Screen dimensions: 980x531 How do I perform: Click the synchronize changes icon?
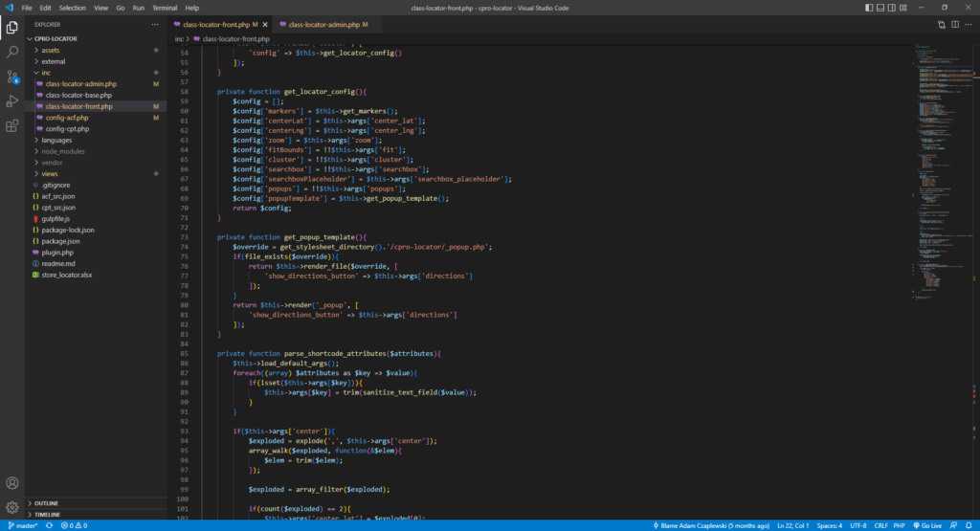coord(50,525)
